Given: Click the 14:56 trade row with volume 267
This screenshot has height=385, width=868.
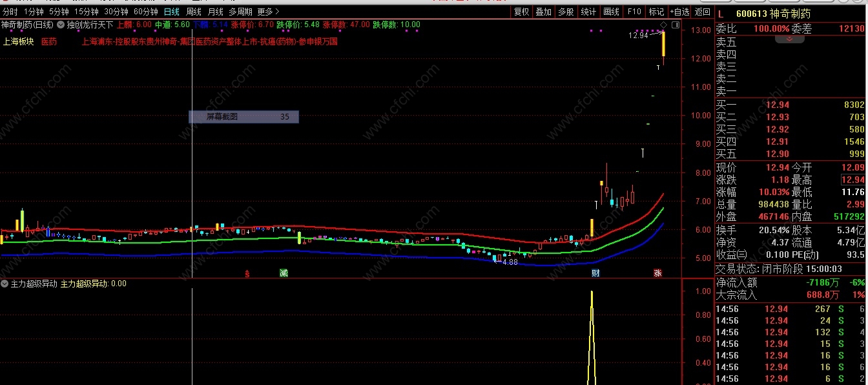Looking at the screenshot, I should pyautogui.click(x=790, y=309).
